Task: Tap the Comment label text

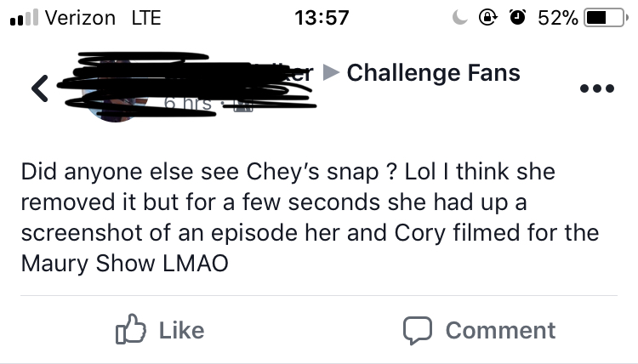Action: point(500,330)
